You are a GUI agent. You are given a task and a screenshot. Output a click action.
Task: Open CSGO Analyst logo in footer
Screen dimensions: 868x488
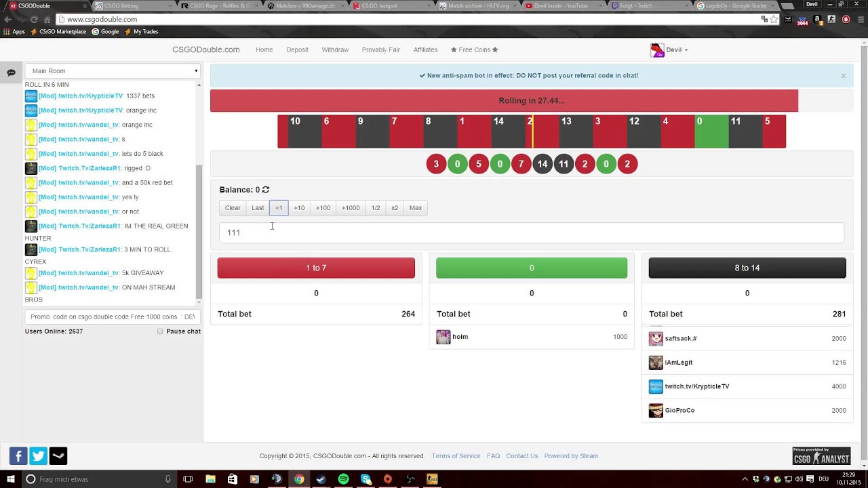[x=821, y=456]
